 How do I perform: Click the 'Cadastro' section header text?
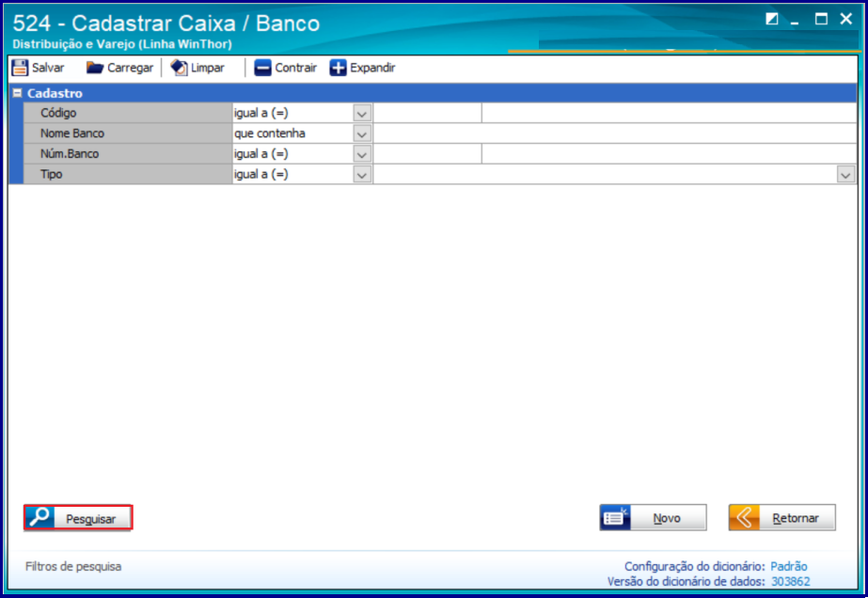tap(55, 93)
